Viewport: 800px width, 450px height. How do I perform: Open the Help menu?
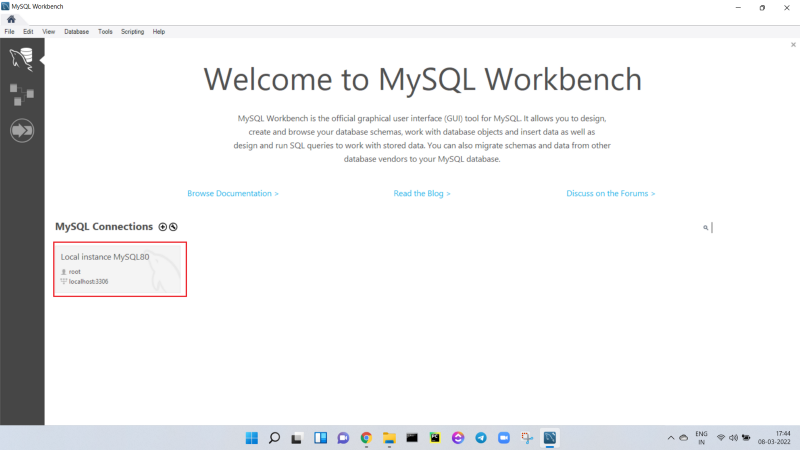coord(159,32)
